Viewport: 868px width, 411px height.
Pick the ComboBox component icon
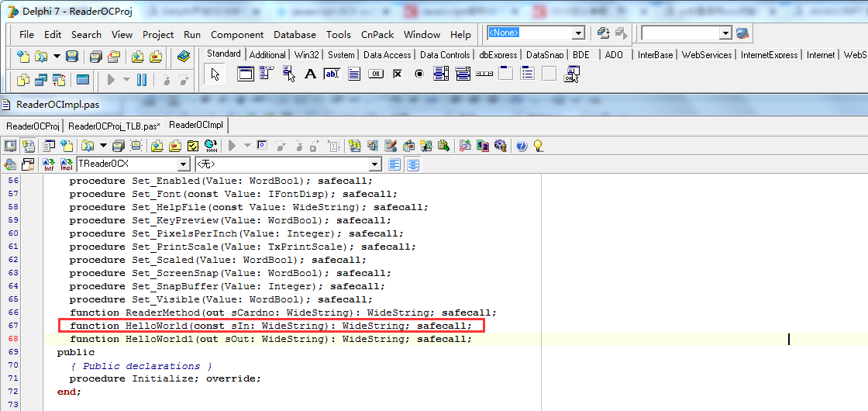pos(463,73)
